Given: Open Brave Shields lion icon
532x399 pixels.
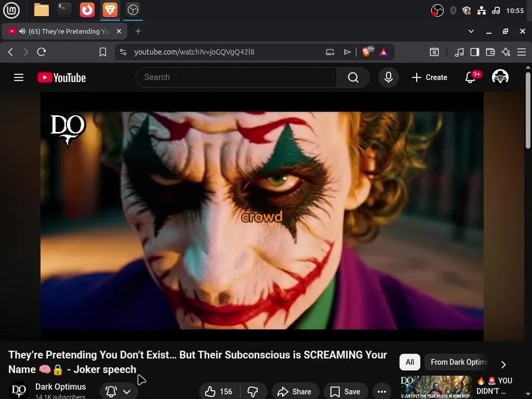Looking at the screenshot, I should [x=367, y=52].
